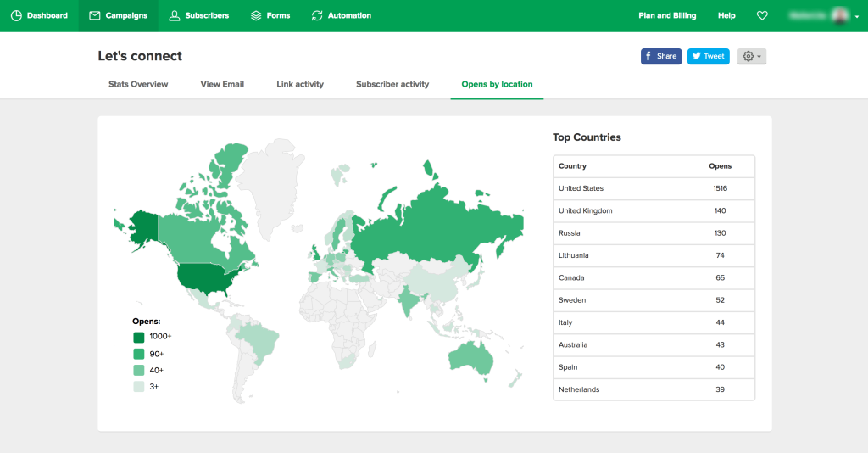The width and height of the screenshot is (868, 453).
Task: Expand the account menu arrow
Action: [x=857, y=16]
